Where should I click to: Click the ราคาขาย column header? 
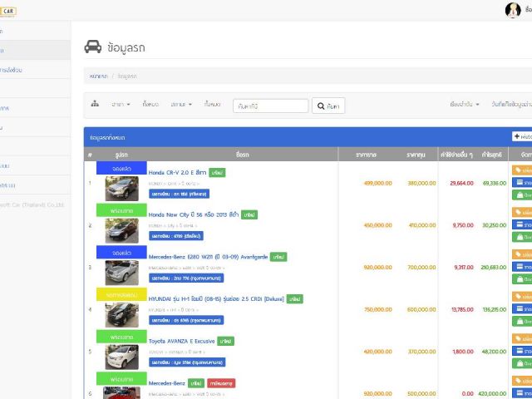(x=366, y=155)
